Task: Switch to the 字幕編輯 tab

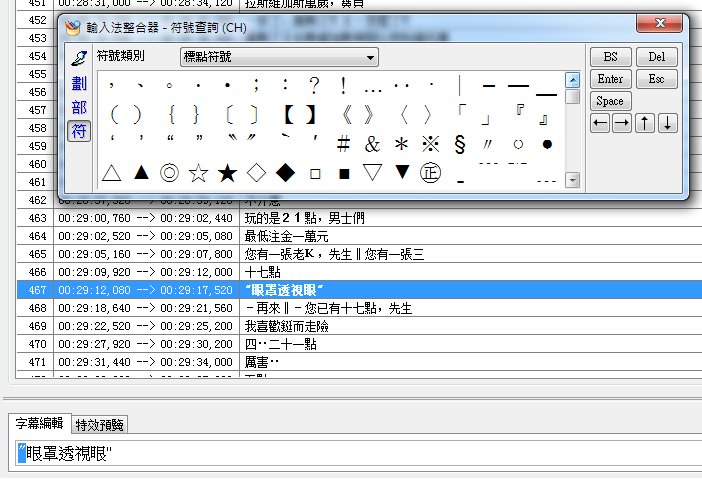Action: [39, 423]
